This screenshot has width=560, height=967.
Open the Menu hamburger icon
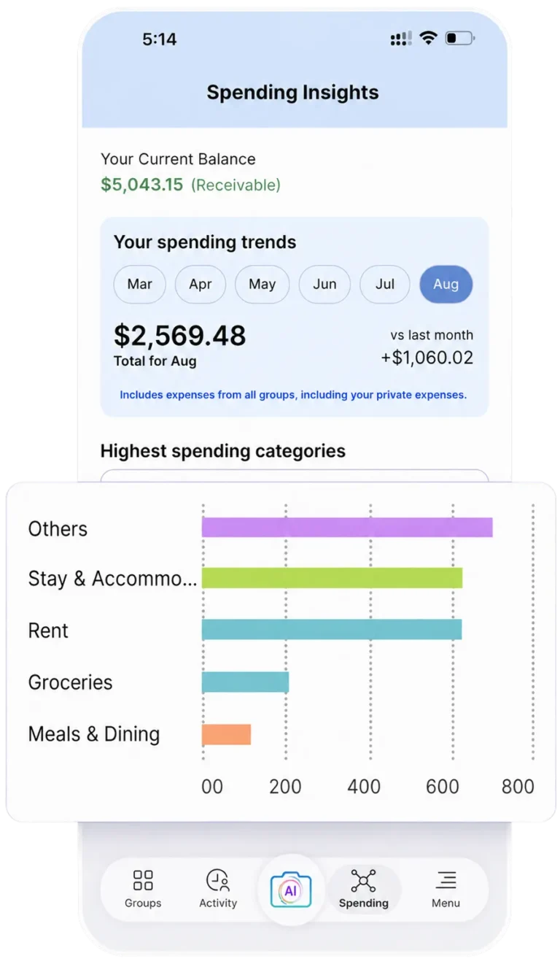tap(446, 880)
